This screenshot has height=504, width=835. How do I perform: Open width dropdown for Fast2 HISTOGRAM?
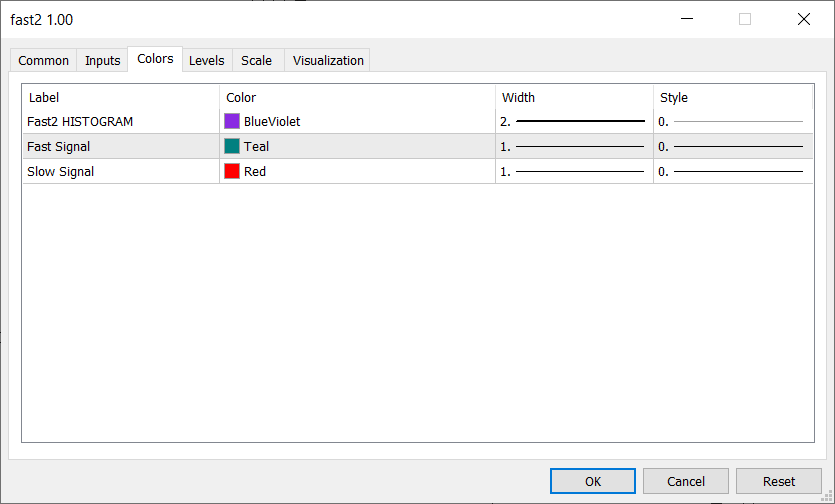coord(574,121)
